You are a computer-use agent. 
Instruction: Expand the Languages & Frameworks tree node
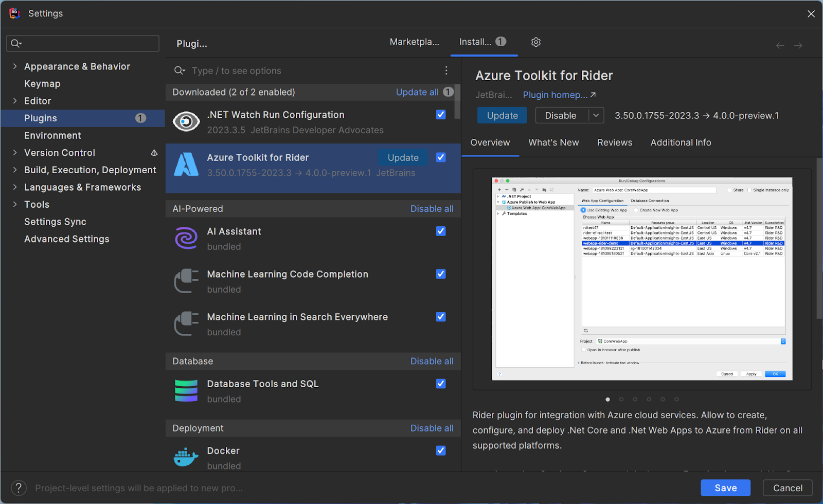15,187
